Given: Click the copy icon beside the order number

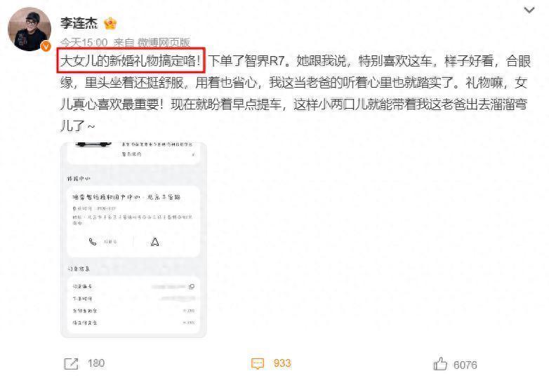Looking at the screenshot, I should (x=192, y=286).
